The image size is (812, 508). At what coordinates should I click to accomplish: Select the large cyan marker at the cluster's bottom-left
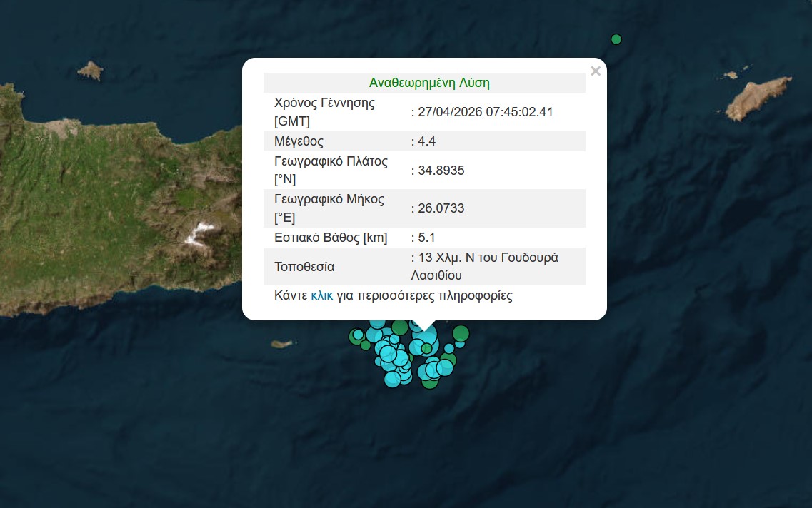click(392, 379)
